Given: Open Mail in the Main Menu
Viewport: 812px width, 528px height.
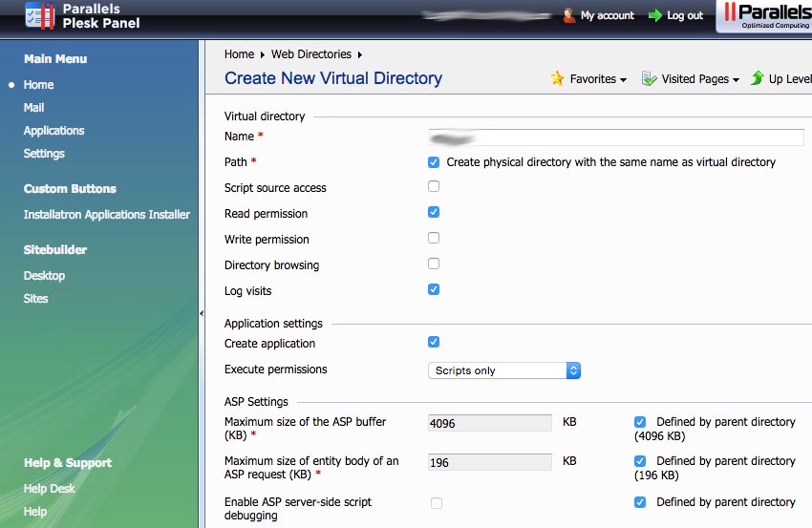Looking at the screenshot, I should pyautogui.click(x=33, y=107).
